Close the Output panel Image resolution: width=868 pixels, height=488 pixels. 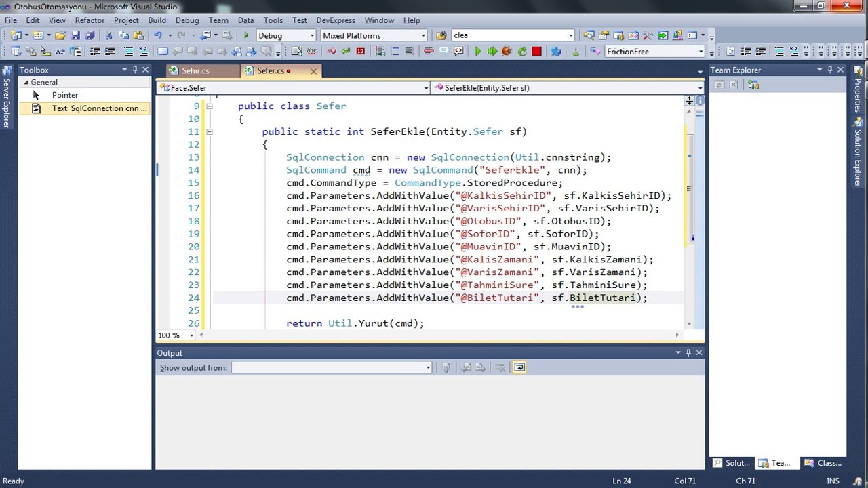pos(699,352)
